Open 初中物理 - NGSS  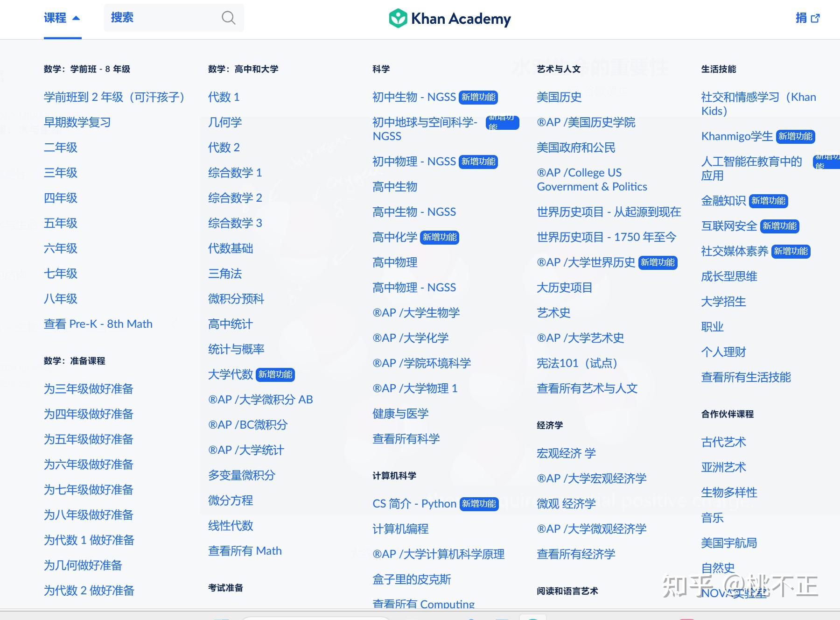point(414,162)
